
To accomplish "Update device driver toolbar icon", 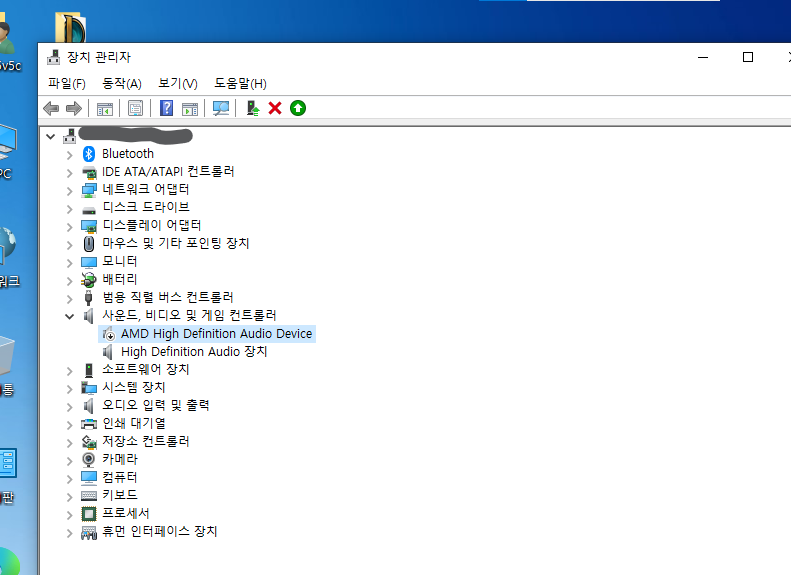I will (x=253, y=108).
